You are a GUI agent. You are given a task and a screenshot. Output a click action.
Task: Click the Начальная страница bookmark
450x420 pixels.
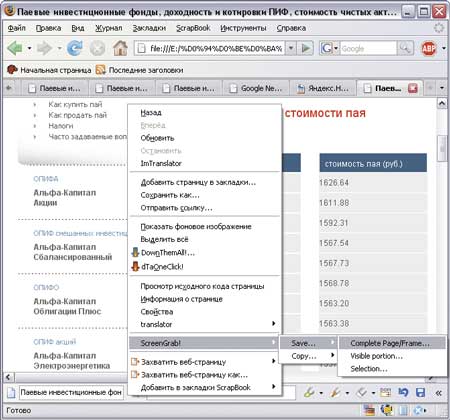click(49, 70)
